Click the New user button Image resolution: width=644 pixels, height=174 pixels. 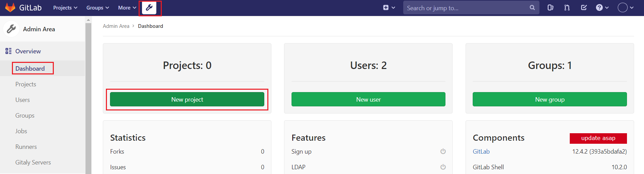point(368,99)
